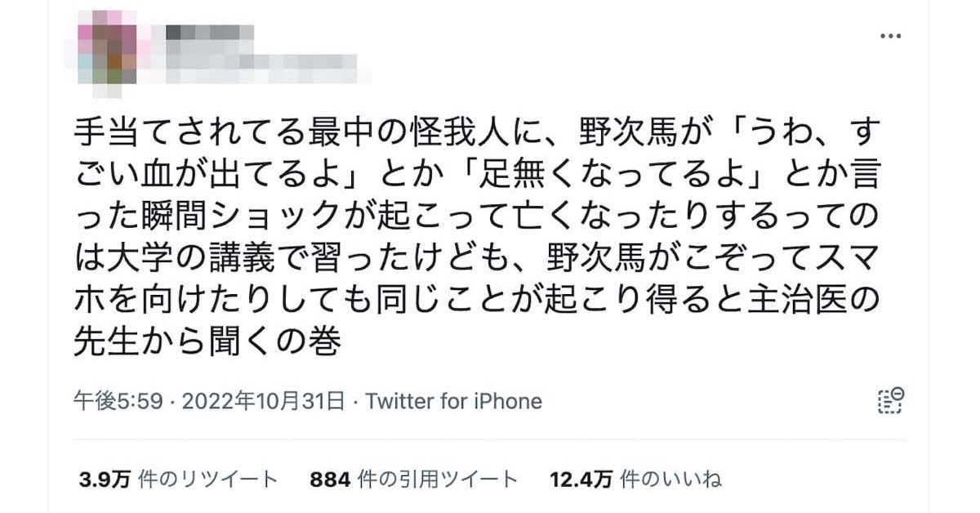Click the 3.9万 retweet count number

point(101,479)
